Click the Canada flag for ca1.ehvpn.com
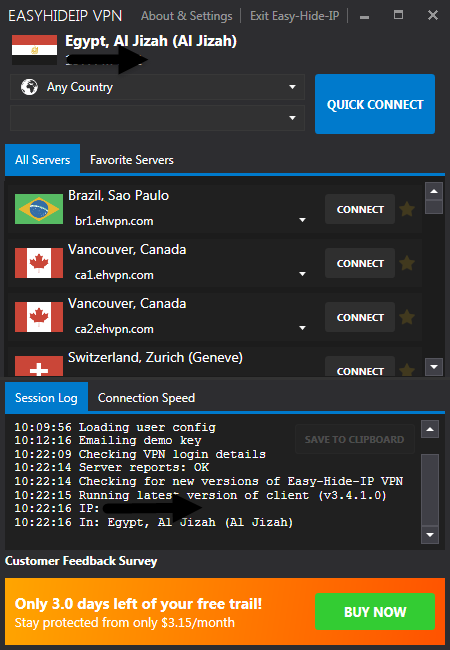Image resolution: width=450 pixels, height=650 pixels. (39, 263)
